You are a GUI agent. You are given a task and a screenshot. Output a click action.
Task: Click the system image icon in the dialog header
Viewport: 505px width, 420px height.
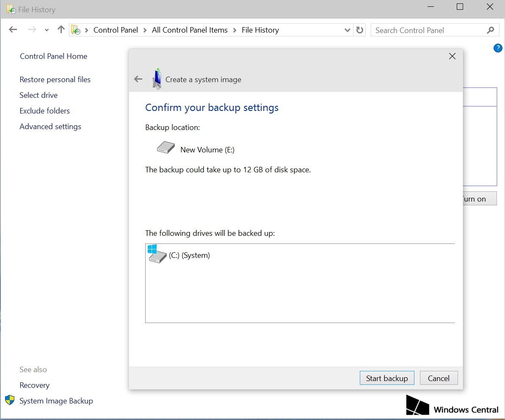pos(157,79)
